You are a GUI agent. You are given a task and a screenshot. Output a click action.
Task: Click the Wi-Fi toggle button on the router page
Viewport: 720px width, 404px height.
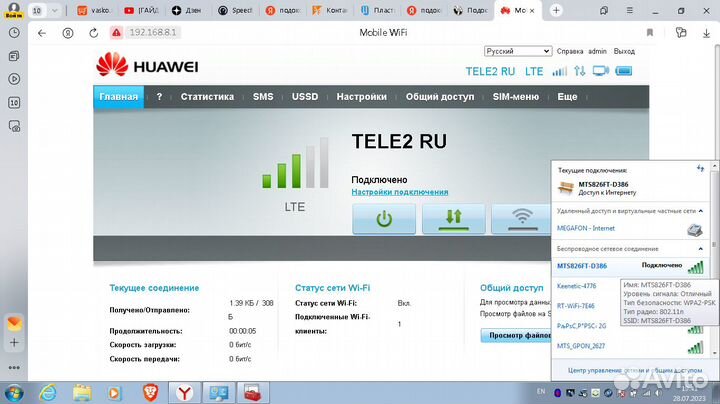click(521, 219)
